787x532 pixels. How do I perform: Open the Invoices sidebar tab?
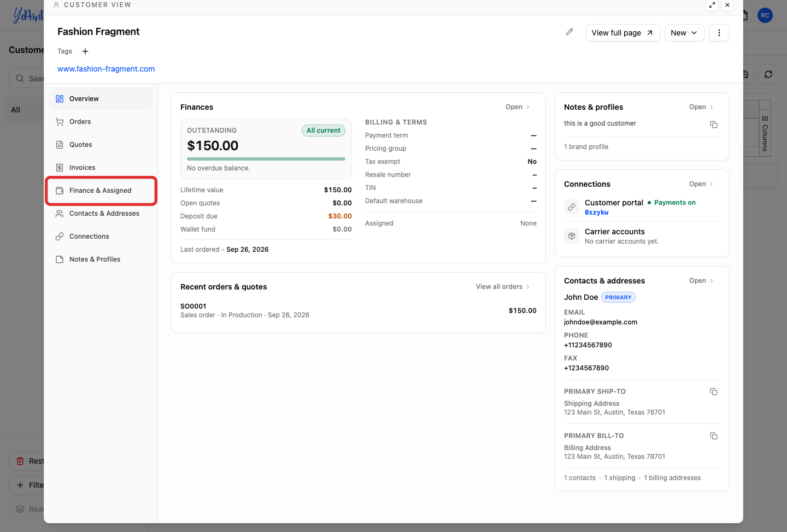[101, 168]
